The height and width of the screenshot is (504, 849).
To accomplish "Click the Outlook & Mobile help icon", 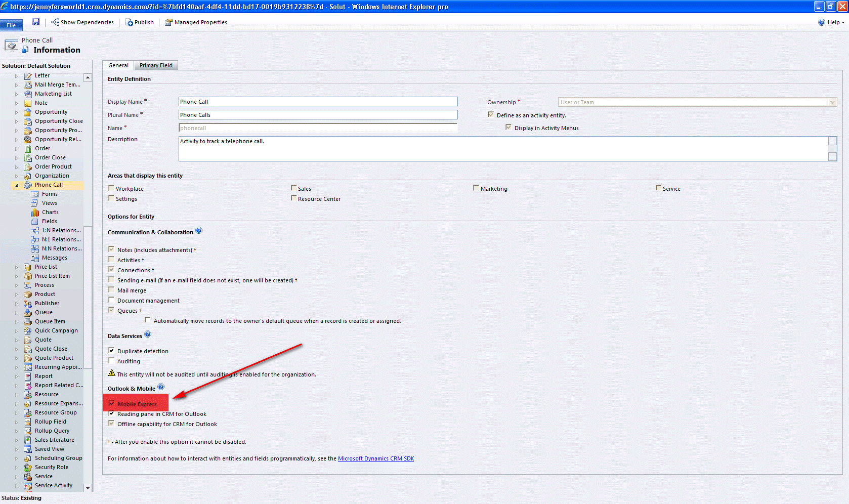I will 161,387.
